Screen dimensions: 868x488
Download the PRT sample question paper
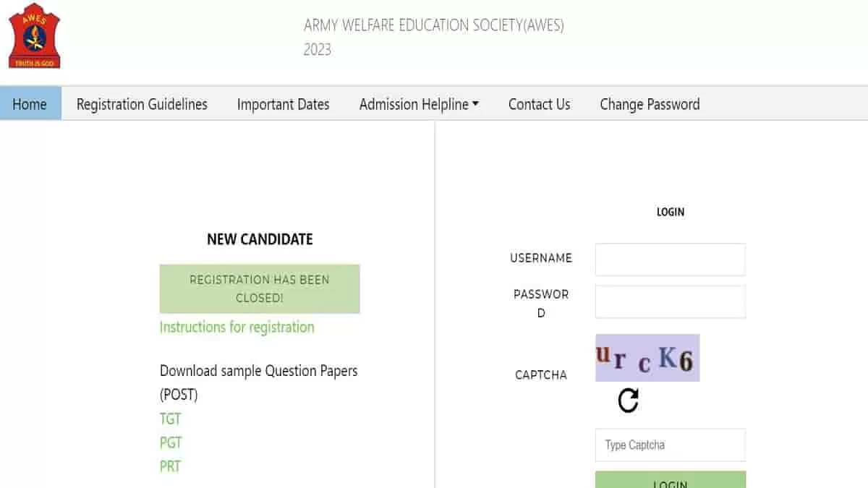[x=171, y=466]
